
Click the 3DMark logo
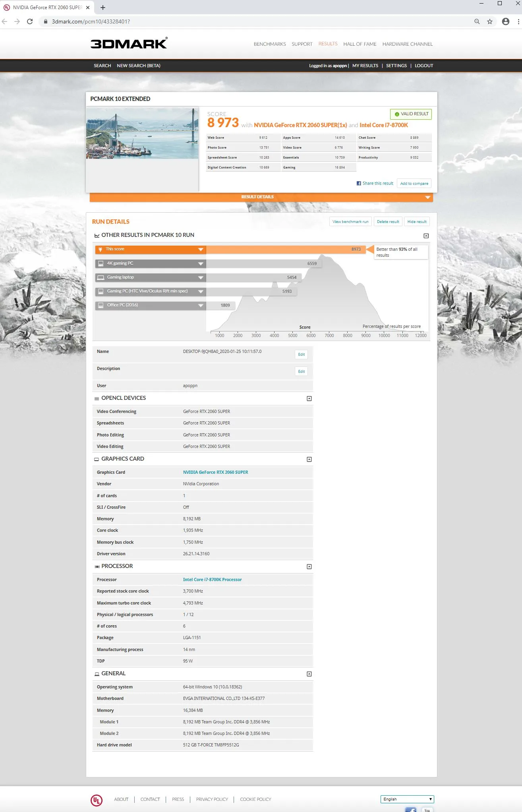(x=129, y=43)
